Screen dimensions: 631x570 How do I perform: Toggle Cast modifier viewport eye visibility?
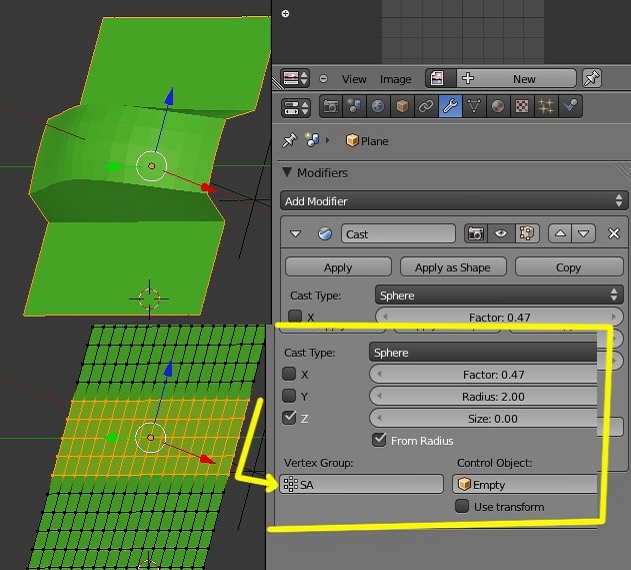point(501,233)
